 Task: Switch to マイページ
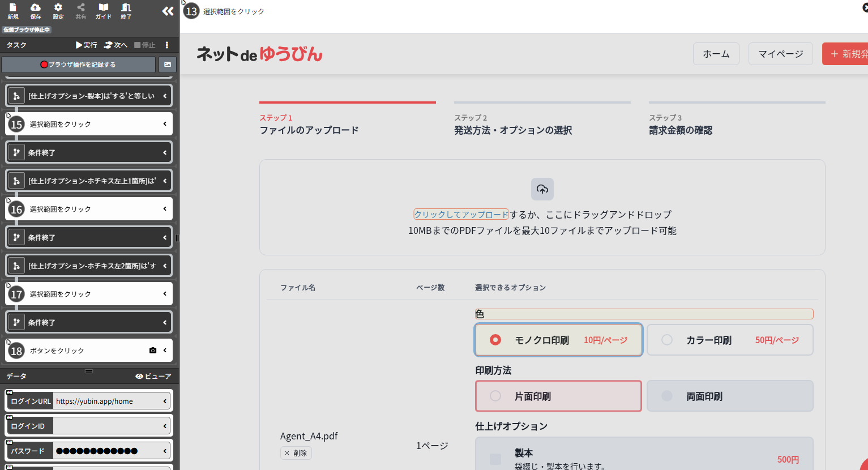tap(780, 54)
